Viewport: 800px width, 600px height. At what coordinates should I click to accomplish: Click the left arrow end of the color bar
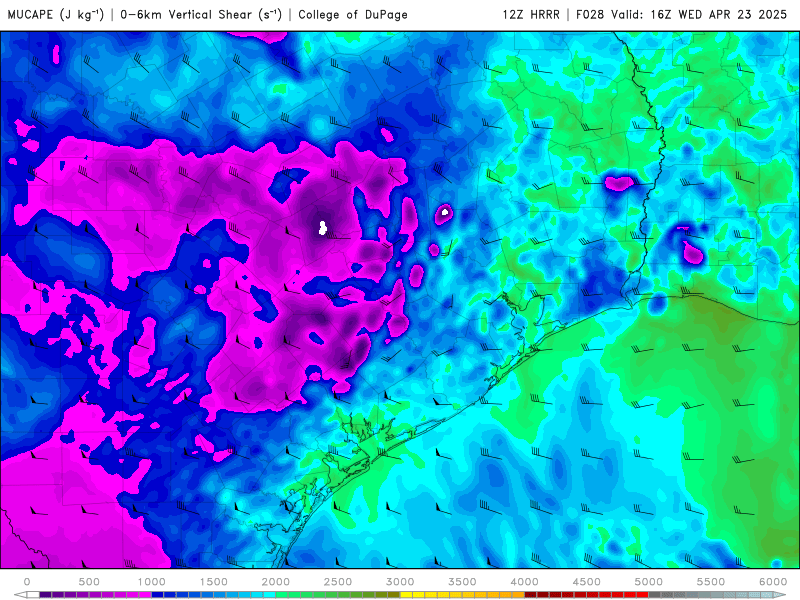tap(20, 595)
